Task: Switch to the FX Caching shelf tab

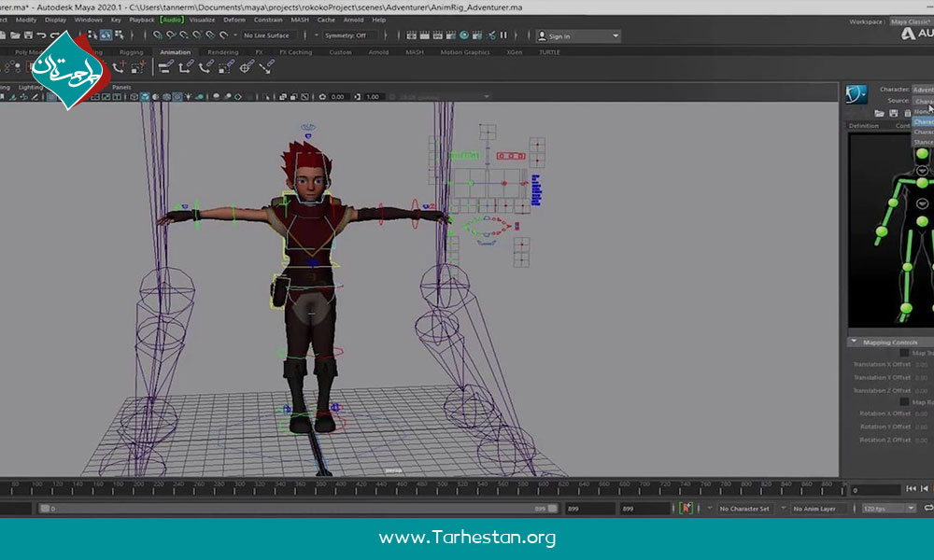Action: pyautogui.click(x=295, y=52)
